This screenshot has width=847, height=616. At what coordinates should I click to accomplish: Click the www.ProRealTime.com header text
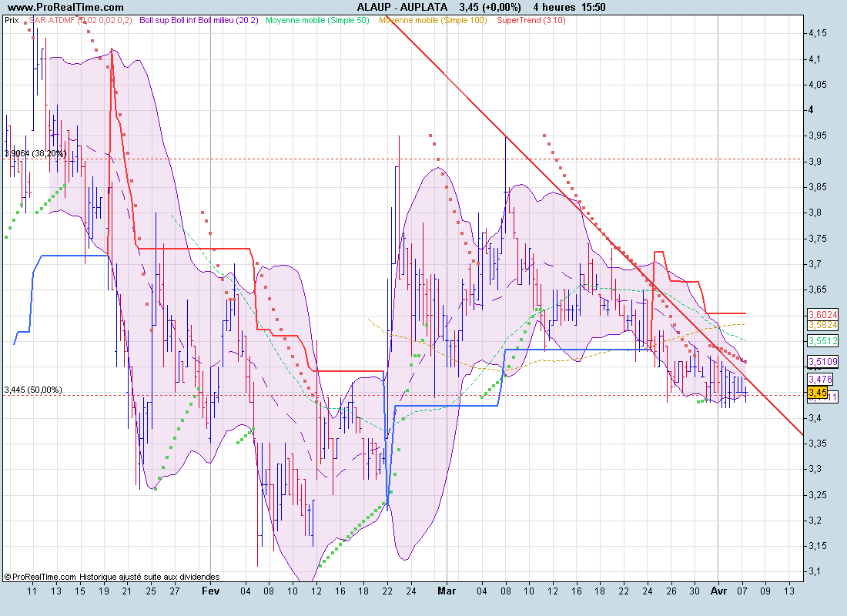click(66, 7)
